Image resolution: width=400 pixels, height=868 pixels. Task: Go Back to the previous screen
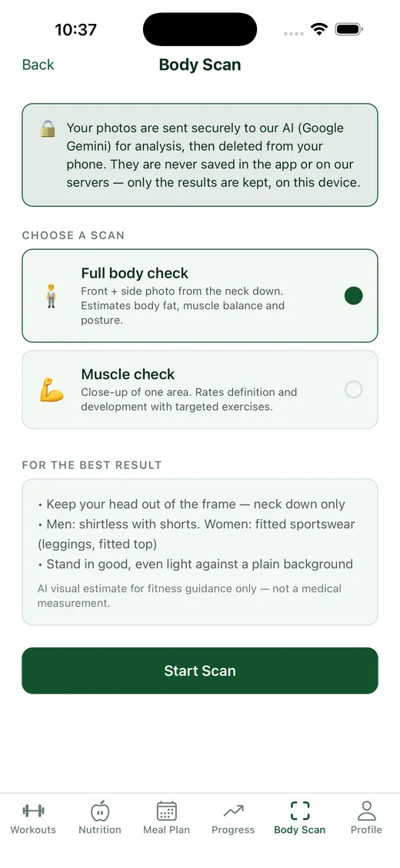[x=38, y=65]
